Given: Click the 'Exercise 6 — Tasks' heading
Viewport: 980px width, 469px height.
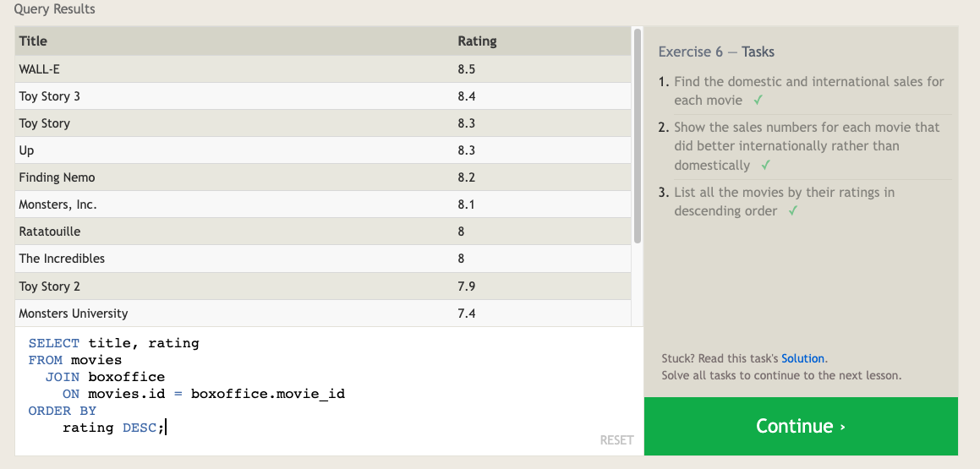Looking at the screenshot, I should [x=716, y=52].
